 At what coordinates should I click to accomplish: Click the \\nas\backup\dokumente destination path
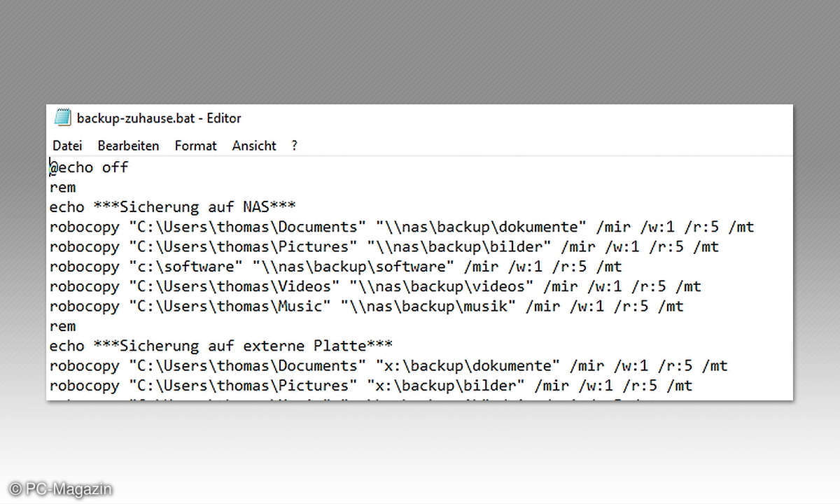point(481,227)
